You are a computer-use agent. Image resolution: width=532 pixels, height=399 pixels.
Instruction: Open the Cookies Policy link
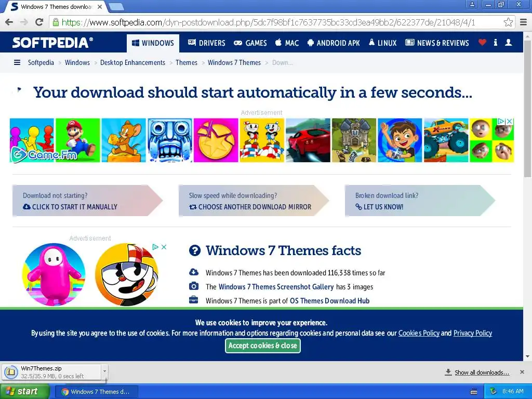[x=419, y=333]
